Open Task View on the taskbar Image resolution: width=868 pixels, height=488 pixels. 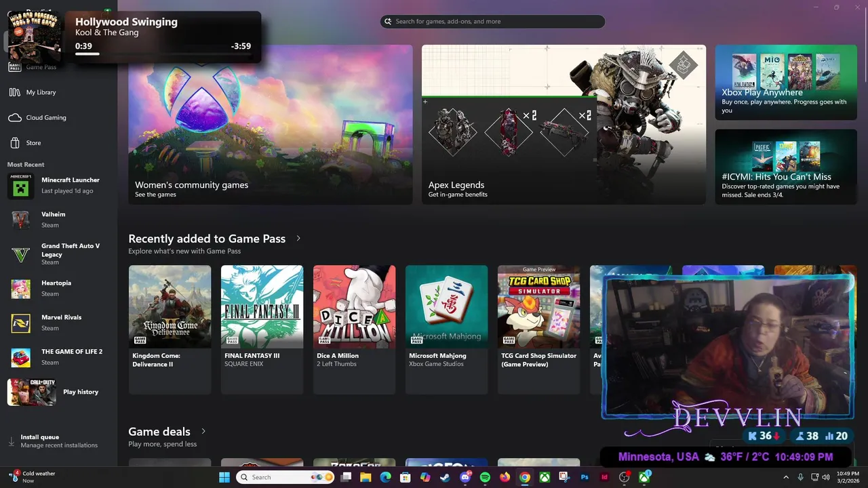[x=346, y=477]
